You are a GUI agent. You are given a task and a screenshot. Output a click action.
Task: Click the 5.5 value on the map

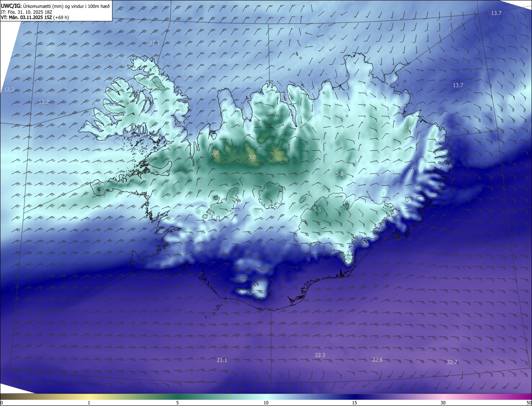point(317,210)
